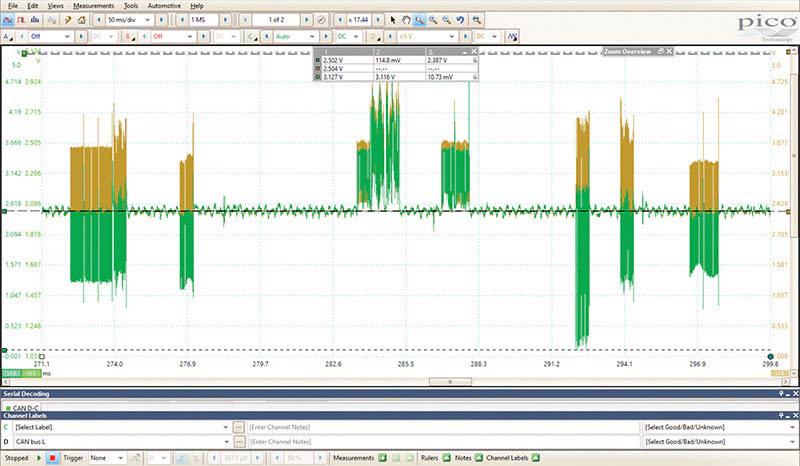Open the Views menu
800x466 pixels.
[x=55, y=6]
